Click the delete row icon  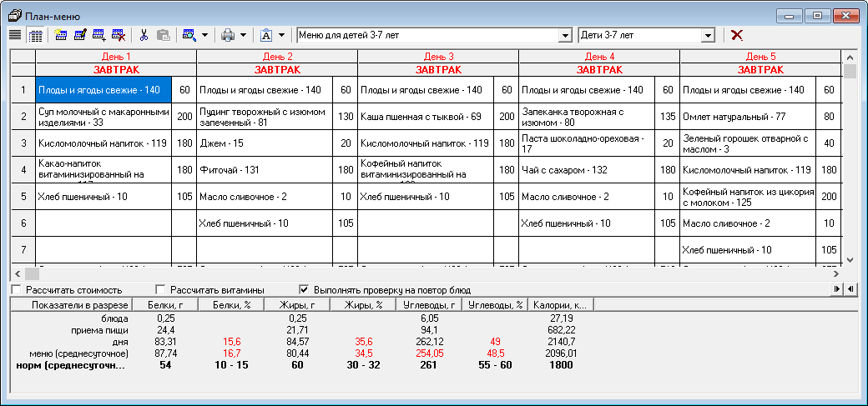(x=119, y=35)
